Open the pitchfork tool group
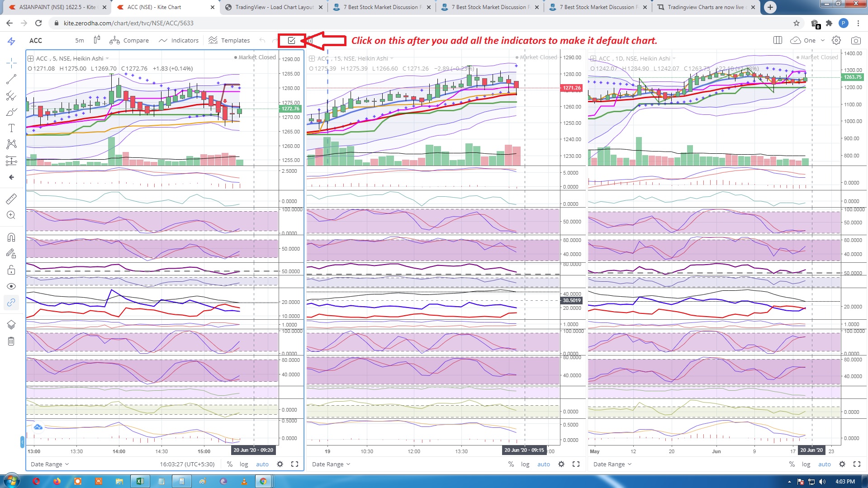Screen dimensions: 868x488 [x=11, y=95]
